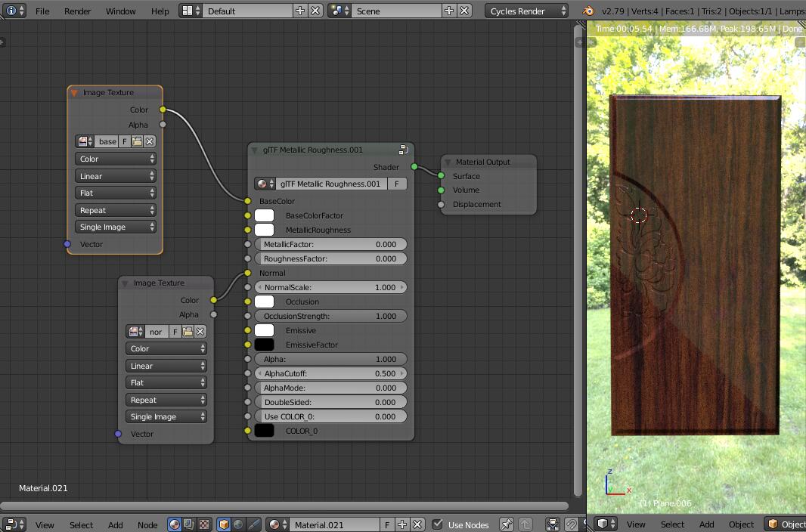Collapse the lower Image Texture node

[x=125, y=283]
